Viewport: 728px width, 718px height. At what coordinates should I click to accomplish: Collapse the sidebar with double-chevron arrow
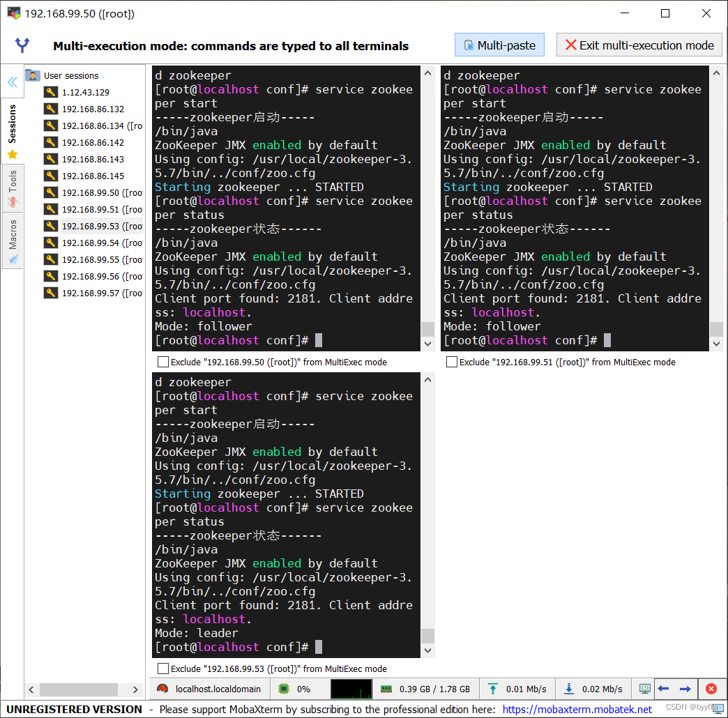(x=13, y=82)
